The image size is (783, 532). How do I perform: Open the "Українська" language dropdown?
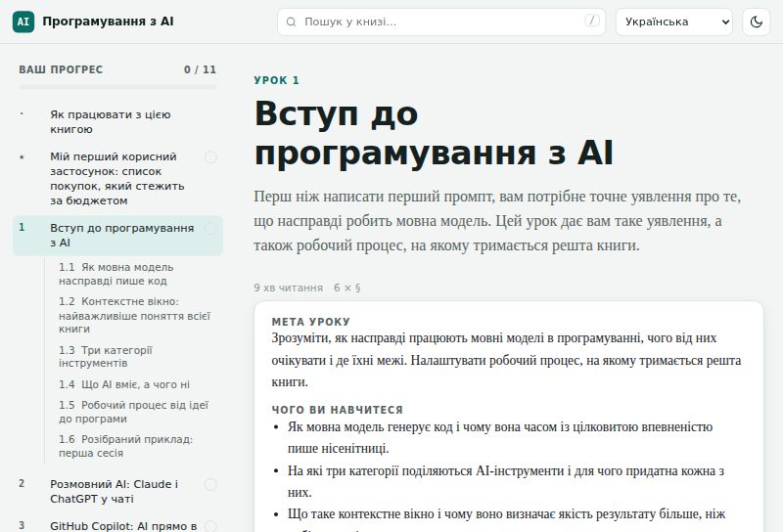(674, 22)
